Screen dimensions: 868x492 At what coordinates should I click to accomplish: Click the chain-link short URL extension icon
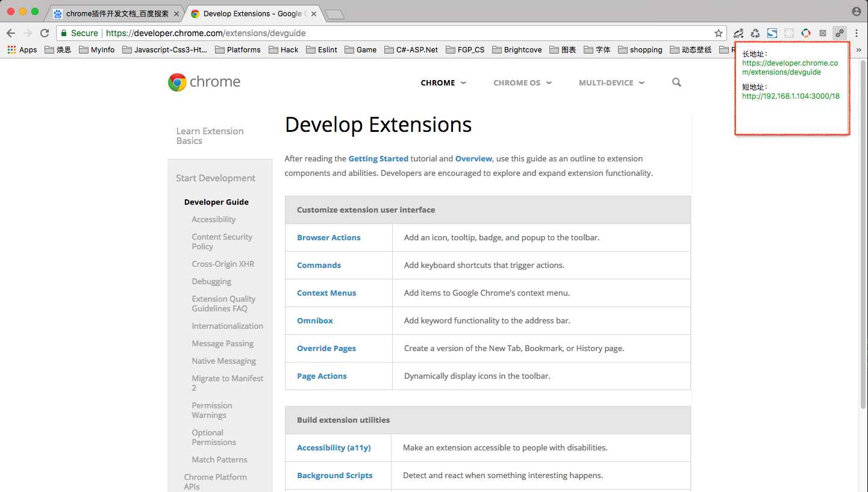pyautogui.click(x=840, y=33)
